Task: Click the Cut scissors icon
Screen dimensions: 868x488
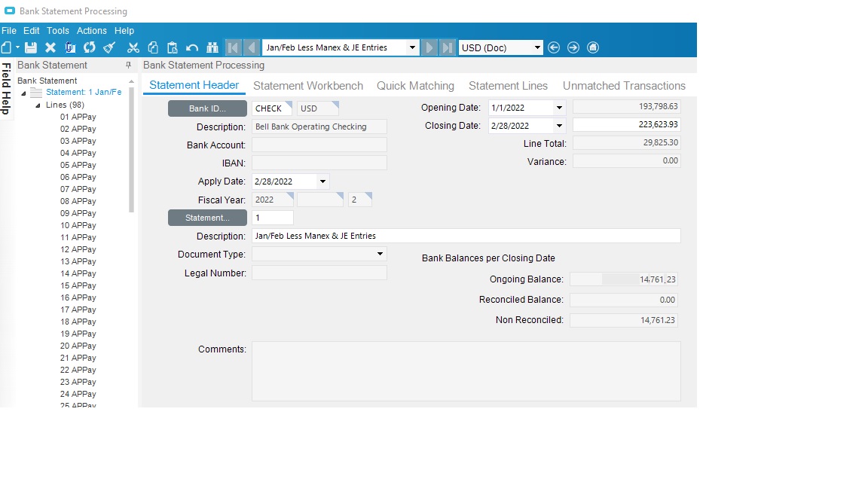Action: pyautogui.click(x=133, y=47)
